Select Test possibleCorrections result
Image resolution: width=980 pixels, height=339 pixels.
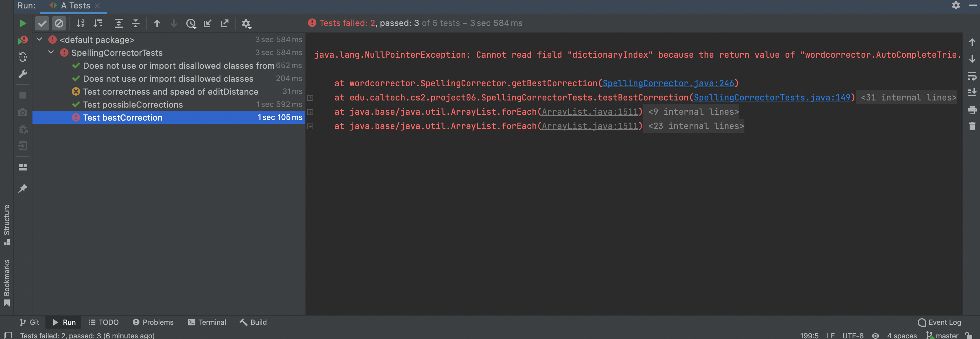click(133, 104)
